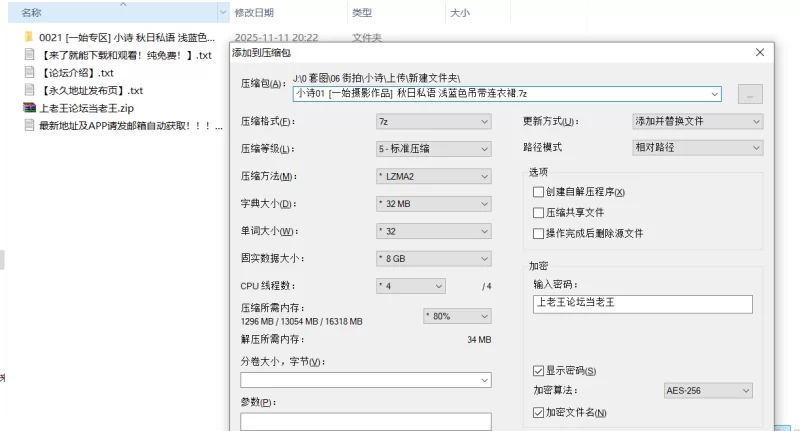800x431 pixels.
Task: Check 操作完成后删除源文件 option
Action: pyautogui.click(x=539, y=233)
